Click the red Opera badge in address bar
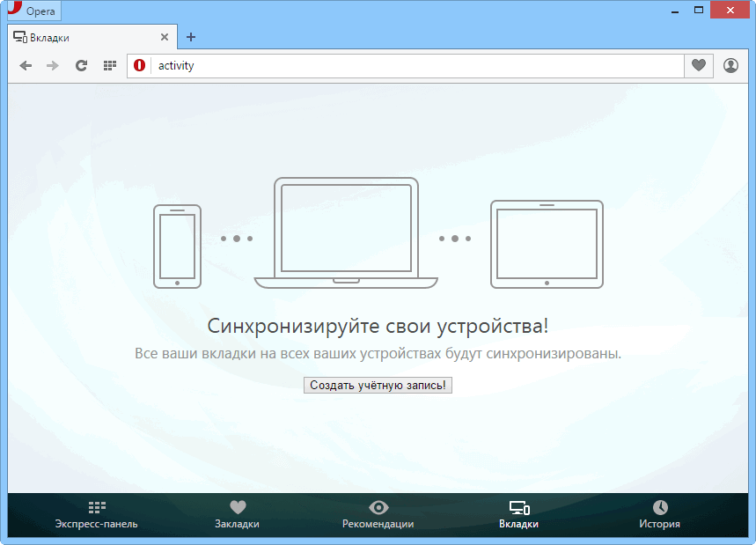The height and width of the screenshot is (545, 756). click(139, 65)
